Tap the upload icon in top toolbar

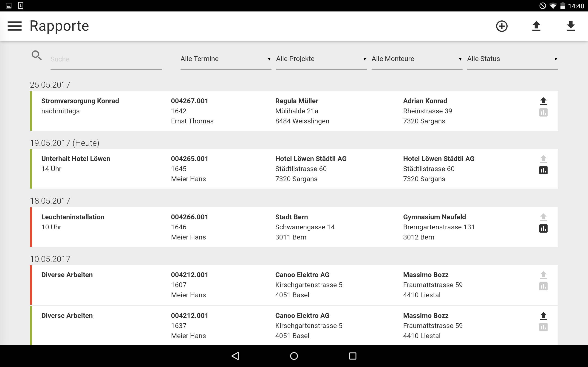tap(536, 26)
